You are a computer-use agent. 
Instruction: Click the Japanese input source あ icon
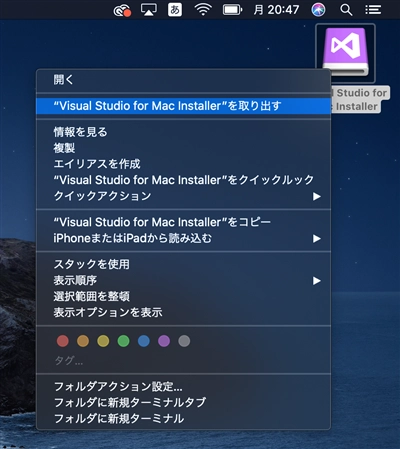click(175, 10)
